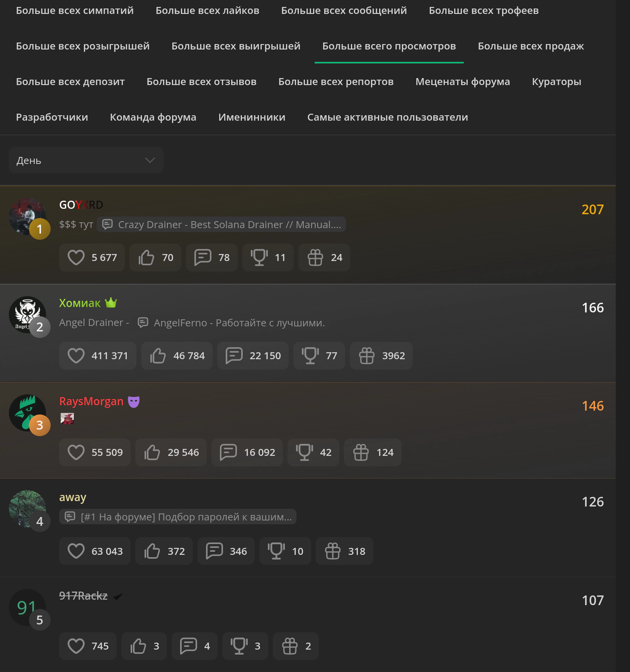Click the heart icon in GOYXRD's row
Viewport: 630px width, 672px height.
click(x=76, y=258)
